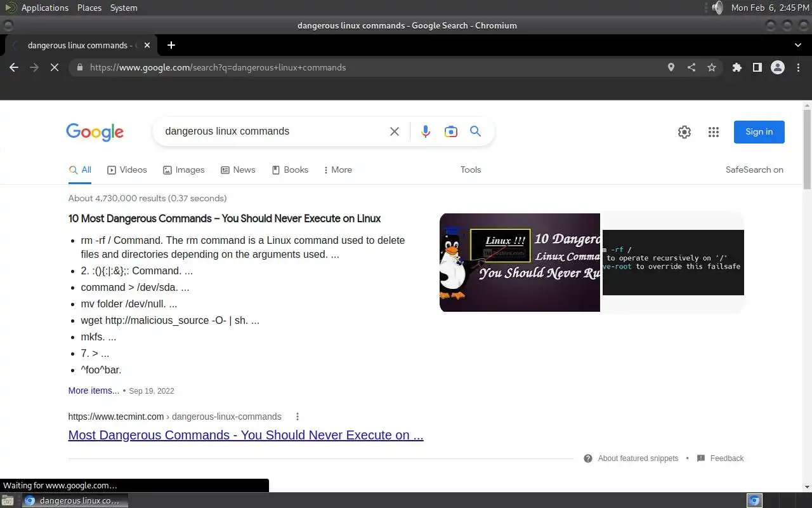Viewport: 812px width, 508px height.
Task: Open Most Dangerous Commands tecmint result link
Action: pyautogui.click(x=246, y=435)
